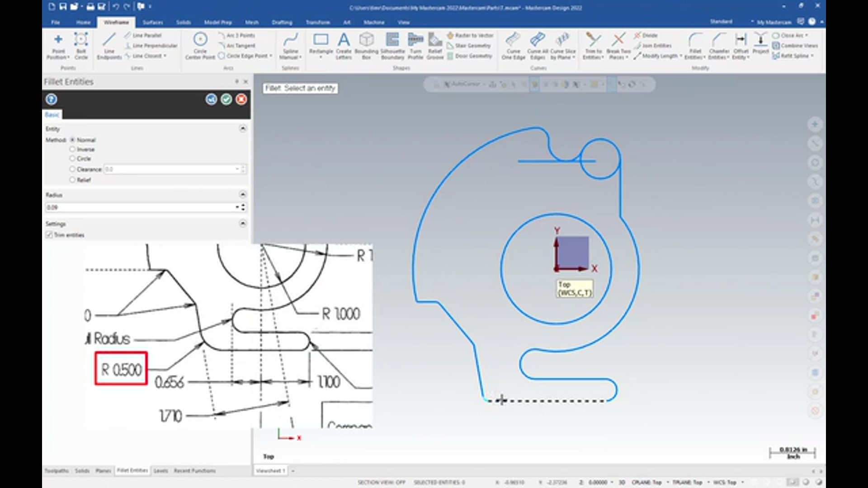
Task: Click the Arc Tangent button
Action: pyautogui.click(x=237, y=46)
